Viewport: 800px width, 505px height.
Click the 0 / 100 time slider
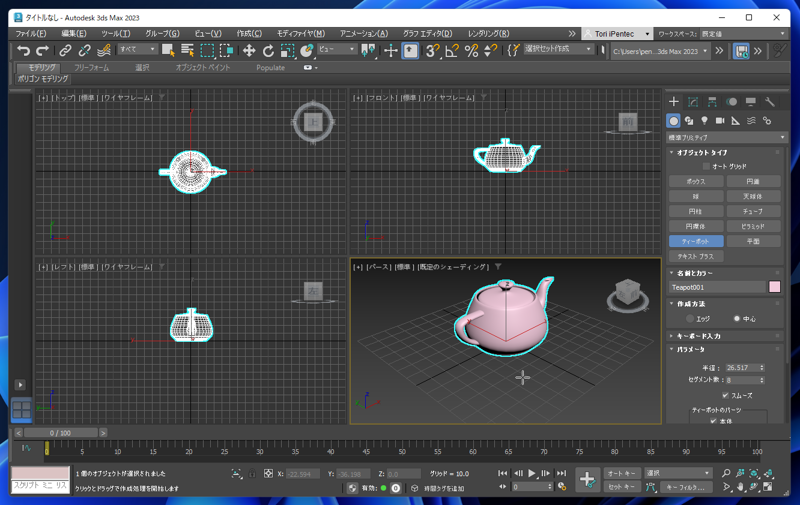point(61,433)
